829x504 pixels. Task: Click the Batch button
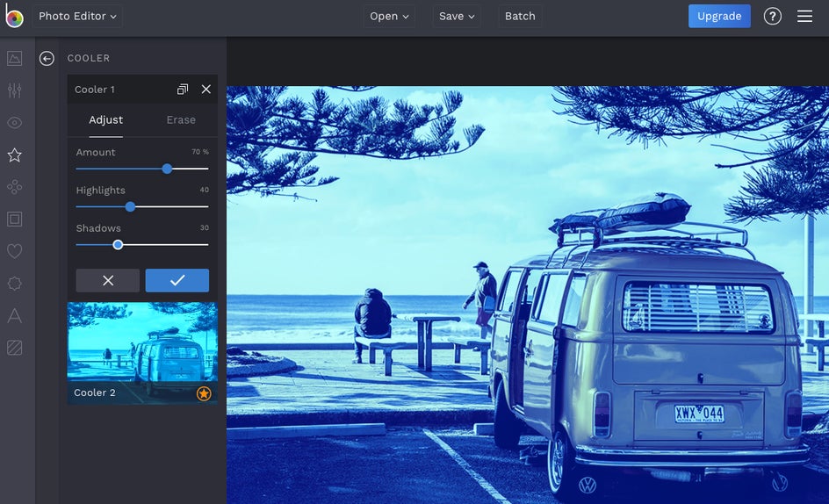click(x=520, y=17)
